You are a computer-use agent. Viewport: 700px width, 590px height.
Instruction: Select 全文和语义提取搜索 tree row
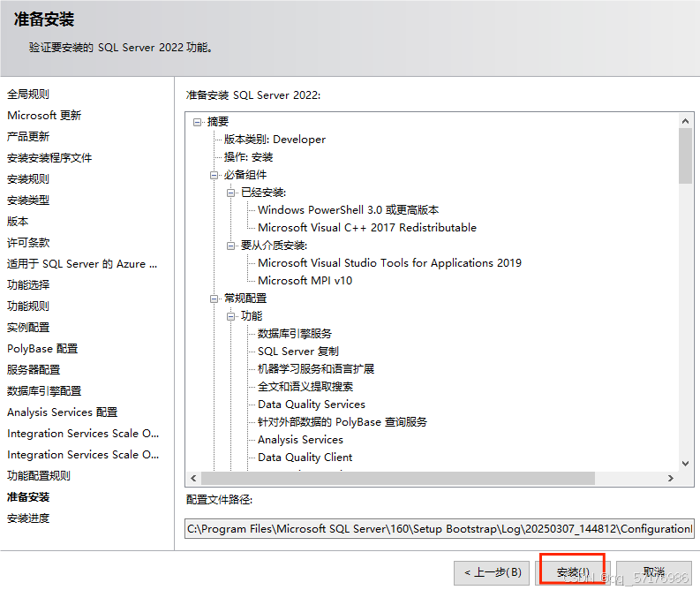305,387
